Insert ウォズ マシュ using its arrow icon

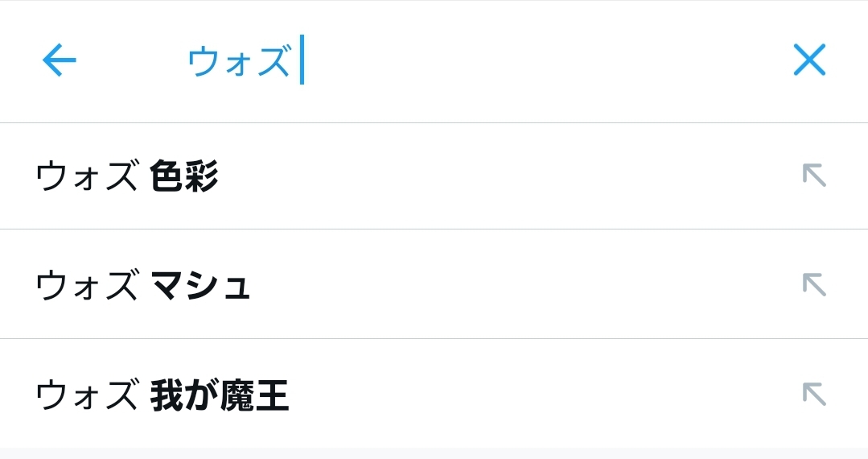tap(814, 284)
